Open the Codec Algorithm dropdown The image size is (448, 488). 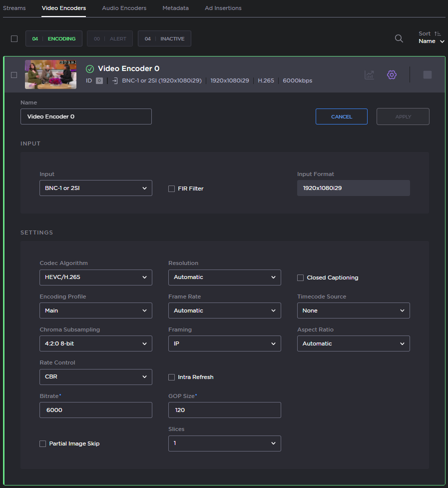click(95, 277)
